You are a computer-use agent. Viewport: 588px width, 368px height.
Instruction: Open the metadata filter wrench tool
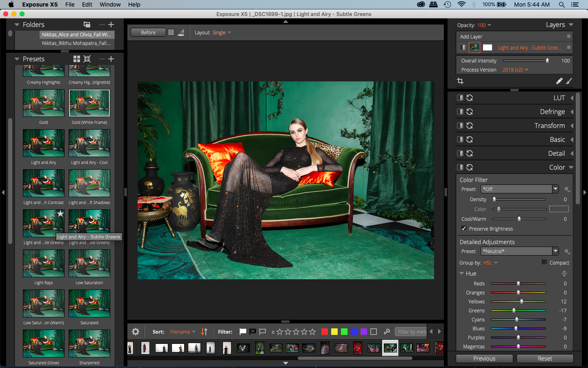pos(387,332)
